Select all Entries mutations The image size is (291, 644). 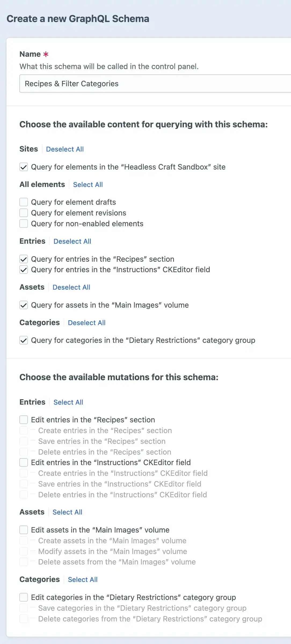coord(68,402)
